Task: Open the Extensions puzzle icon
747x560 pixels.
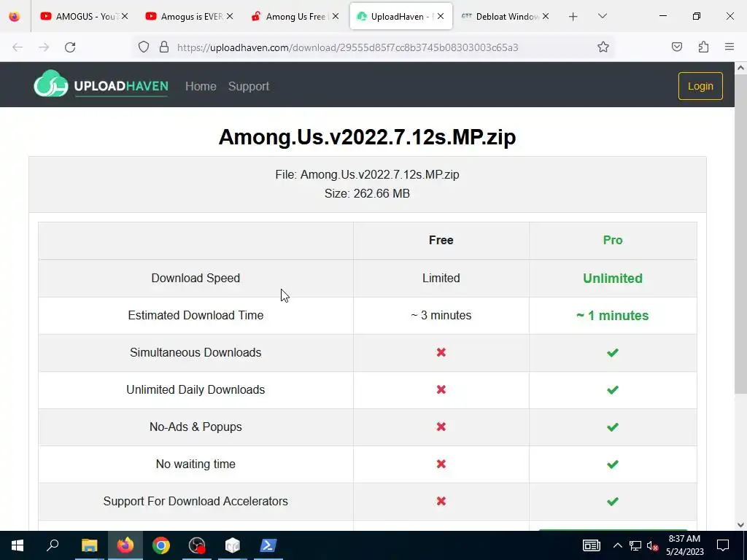Action: pyautogui.click(x=703, y=47)
